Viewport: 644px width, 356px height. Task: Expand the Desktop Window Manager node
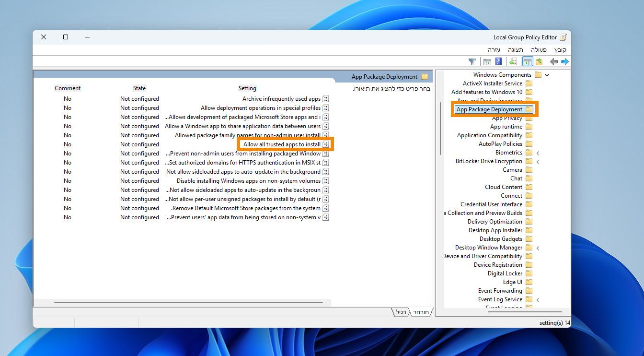[x=538, y=248]
